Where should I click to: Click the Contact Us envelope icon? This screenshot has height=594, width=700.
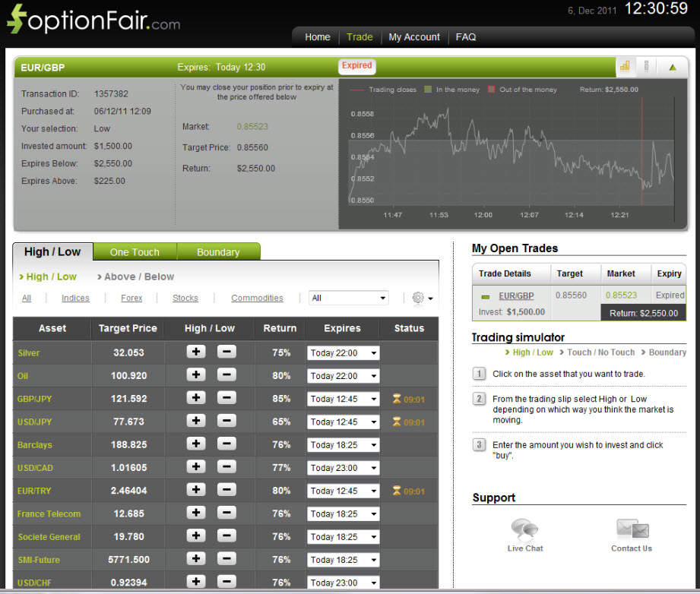[632, 529]
